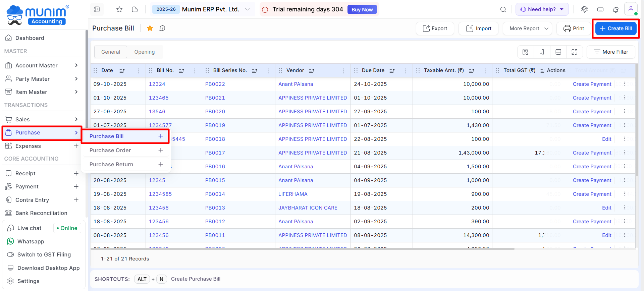Screen dimensions: 644x291
Task: Open the keyboard shortcuts icon
Action: click(600, 9)
